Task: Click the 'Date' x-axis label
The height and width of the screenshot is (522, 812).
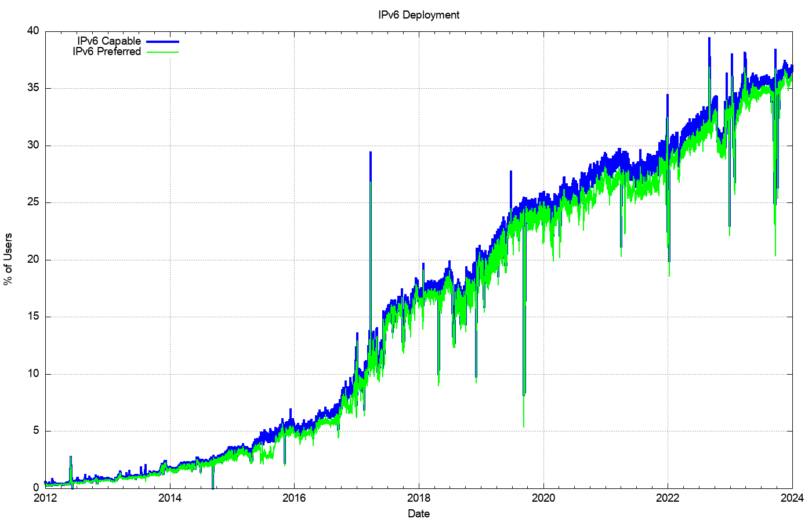Action: [x=419, y=513]
